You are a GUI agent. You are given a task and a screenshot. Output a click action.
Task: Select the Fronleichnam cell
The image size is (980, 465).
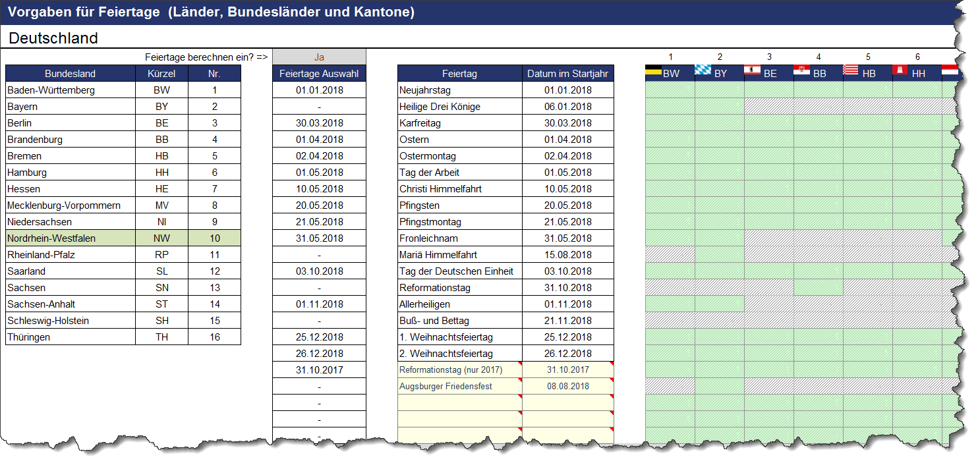coord(460,238)
